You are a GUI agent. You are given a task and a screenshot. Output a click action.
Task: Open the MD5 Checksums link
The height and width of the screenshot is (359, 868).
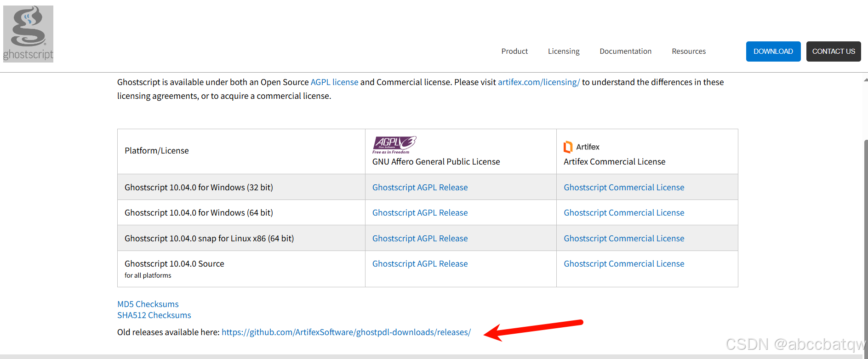point(148,304)
